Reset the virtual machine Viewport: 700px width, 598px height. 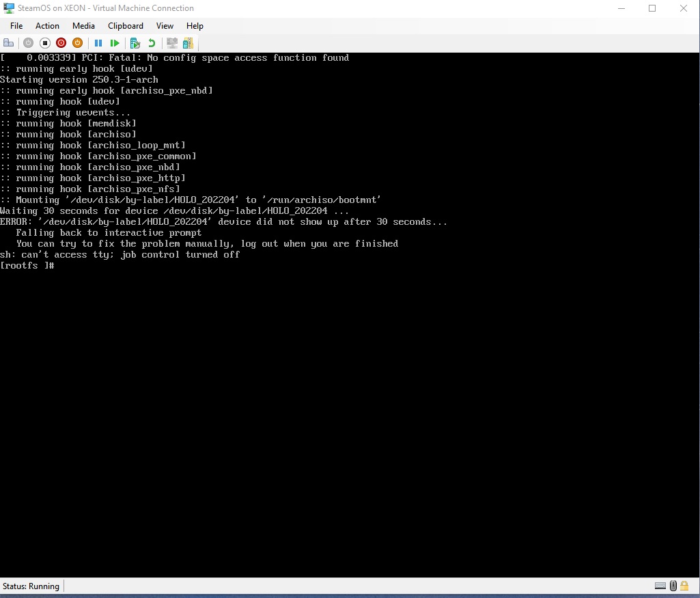115,42
